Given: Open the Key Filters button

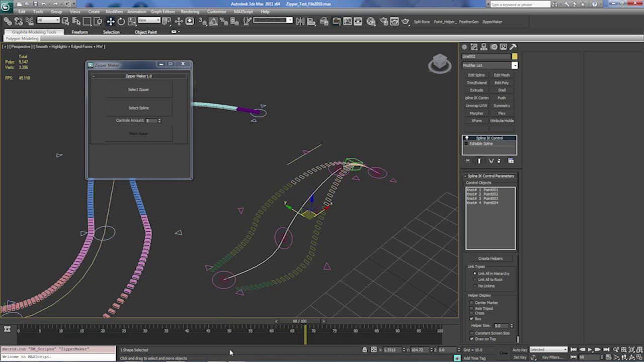Looking at the screenshot, I should click(x=552, y=357).
